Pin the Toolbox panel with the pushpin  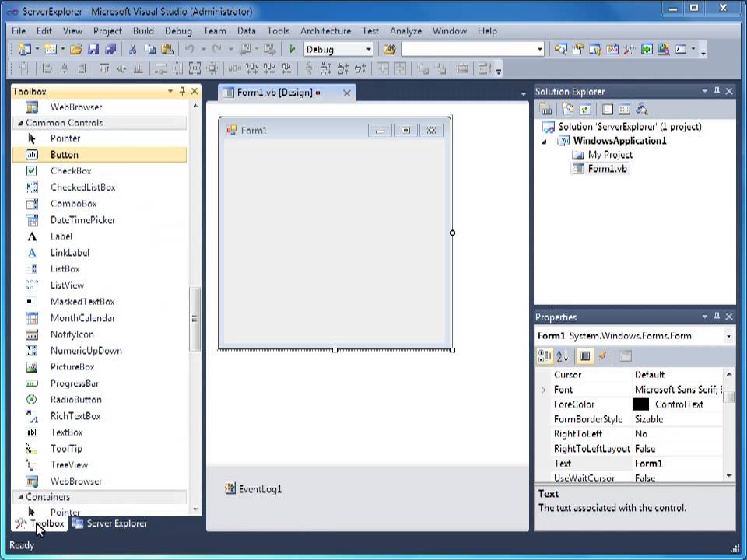coord(182,91)
